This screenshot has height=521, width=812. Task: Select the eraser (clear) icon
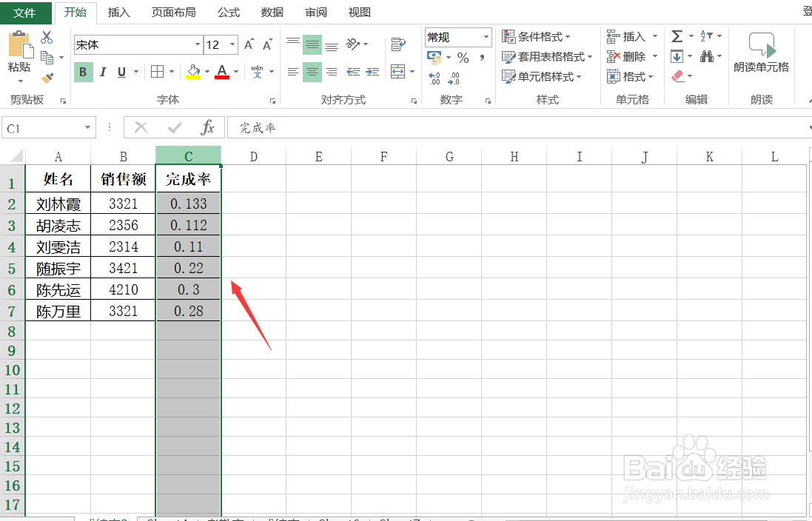coord(678,75)
